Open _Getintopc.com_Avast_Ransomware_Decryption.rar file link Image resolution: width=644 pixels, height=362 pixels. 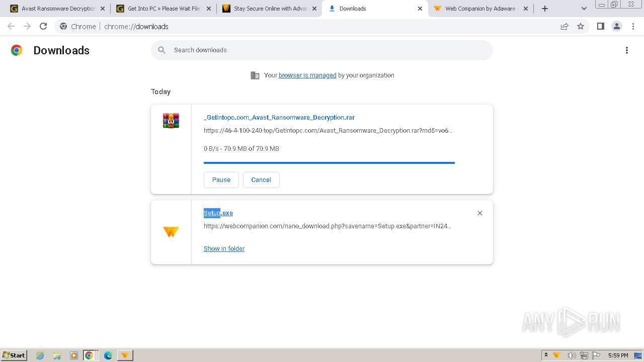coord(279,118)
